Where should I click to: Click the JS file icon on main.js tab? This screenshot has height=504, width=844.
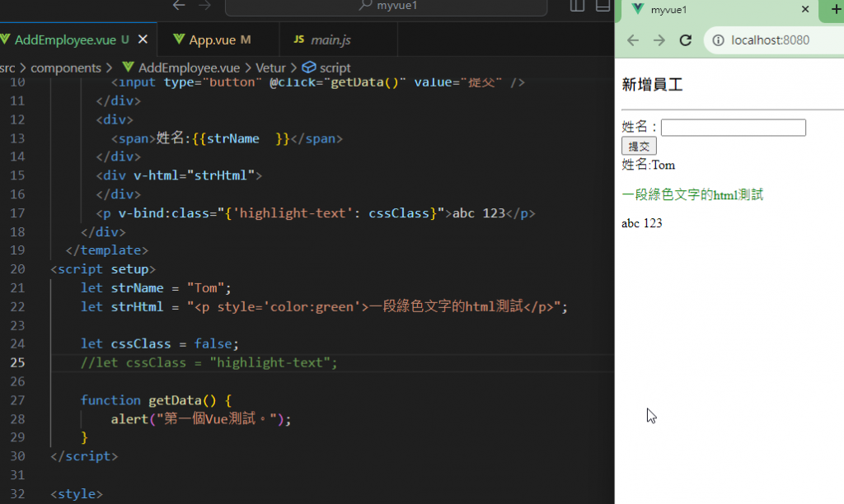point(298,40)
